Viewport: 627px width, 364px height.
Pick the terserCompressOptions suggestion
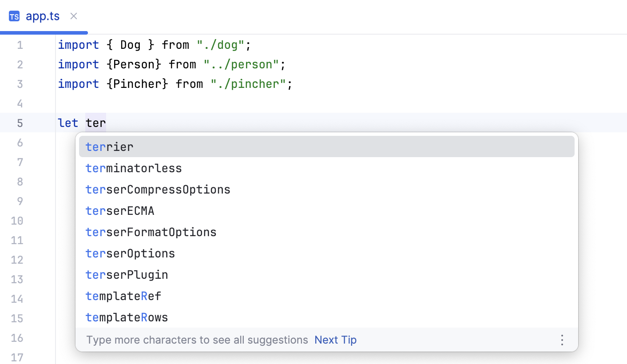(158, 190)
